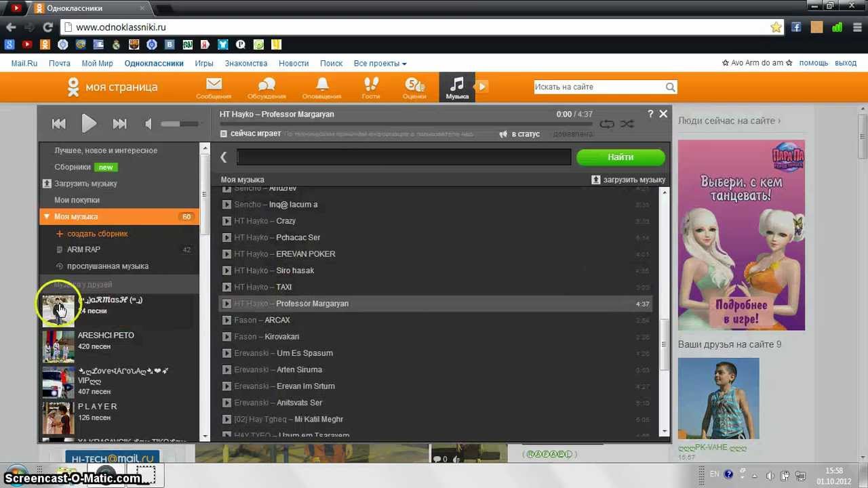Click 'создать сборник'

92,233
